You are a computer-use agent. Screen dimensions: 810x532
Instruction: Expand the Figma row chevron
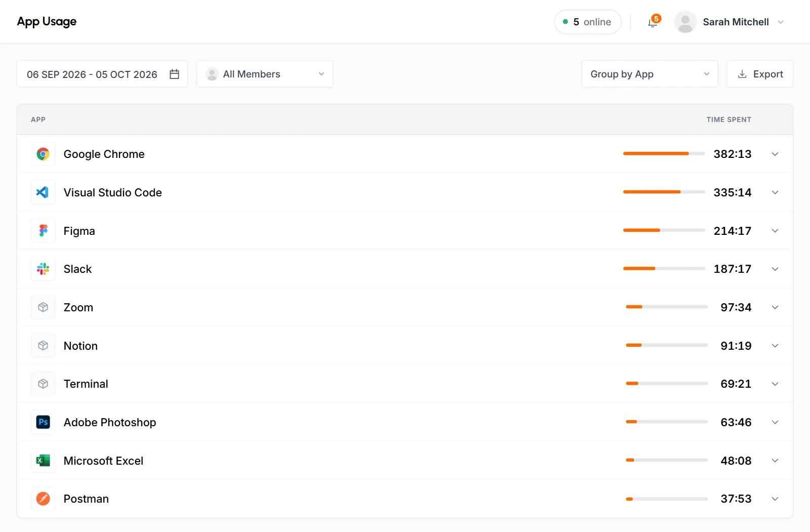(775, 231)
